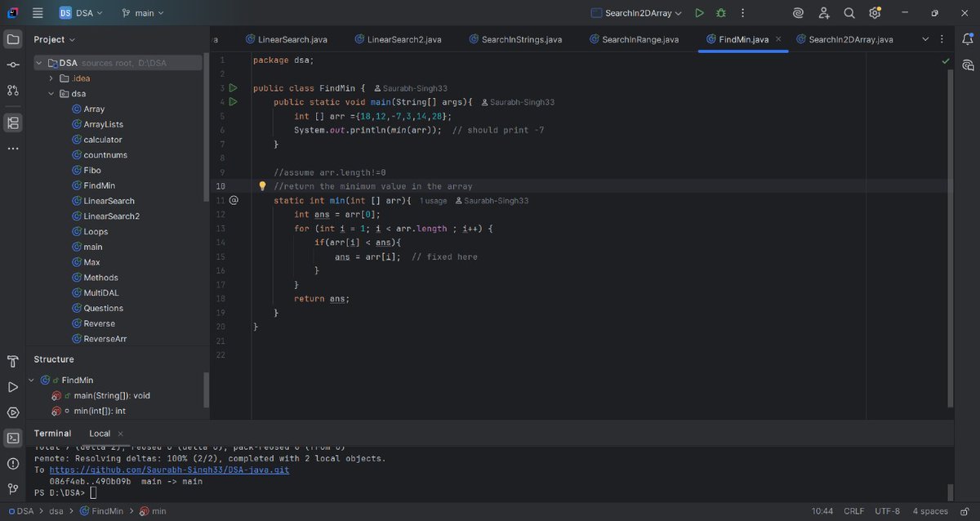Screen dimensions: 980x521
Task: Run main method from gutter on line 4
Action: coord(233,102)
